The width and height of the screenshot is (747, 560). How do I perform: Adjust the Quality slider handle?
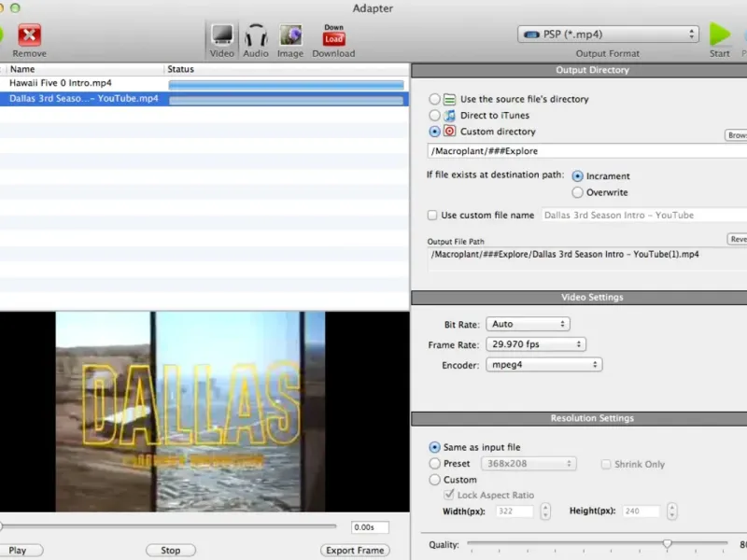click(667, 543)
